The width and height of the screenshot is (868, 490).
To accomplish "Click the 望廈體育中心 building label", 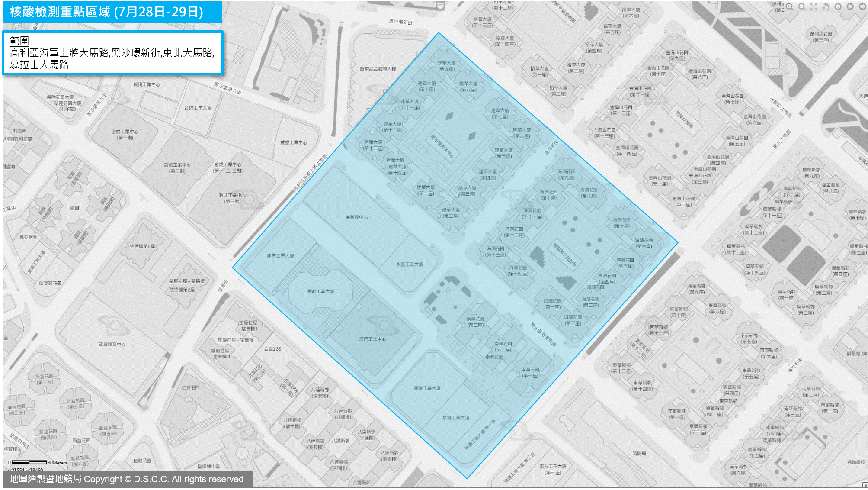I will (x=112, y=345).
